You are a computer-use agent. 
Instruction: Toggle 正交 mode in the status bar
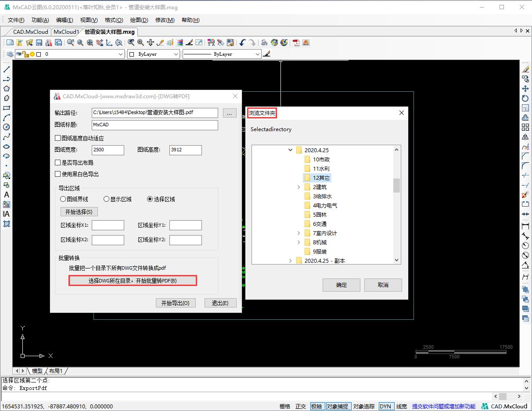(x=300, y=406)
